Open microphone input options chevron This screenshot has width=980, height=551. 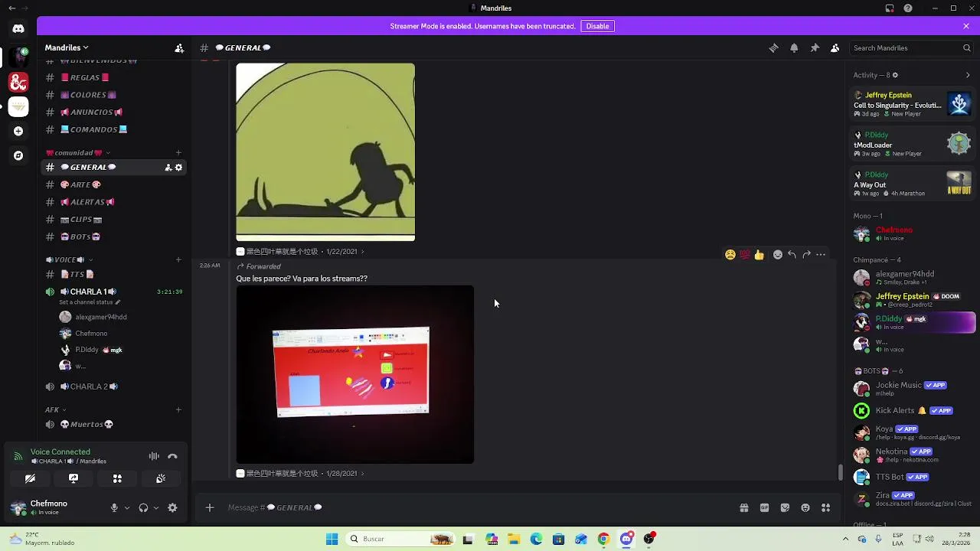(127, 507)
